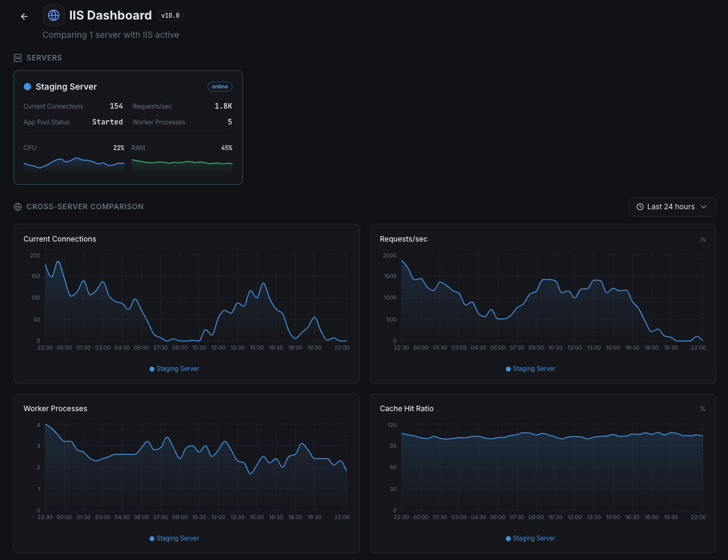Image resolution: width=728 pixels, height=560 pixels.
Task: Toggle Staging Server legend in Requests/sec chart
Action: (531, 369)
